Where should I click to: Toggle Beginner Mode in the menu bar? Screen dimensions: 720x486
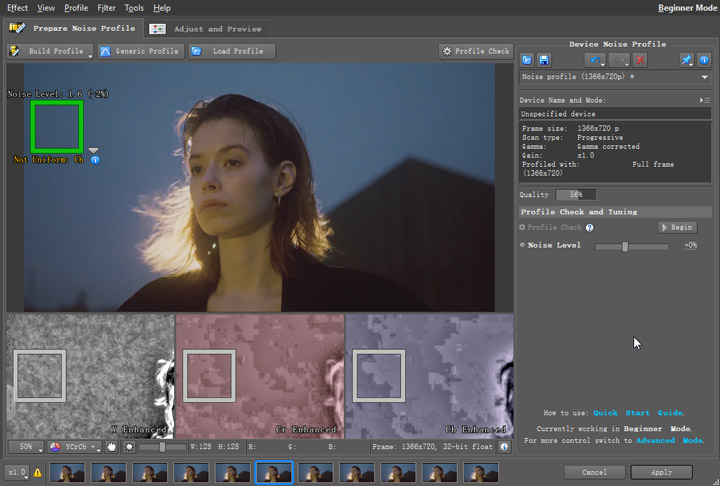[687, 8]
